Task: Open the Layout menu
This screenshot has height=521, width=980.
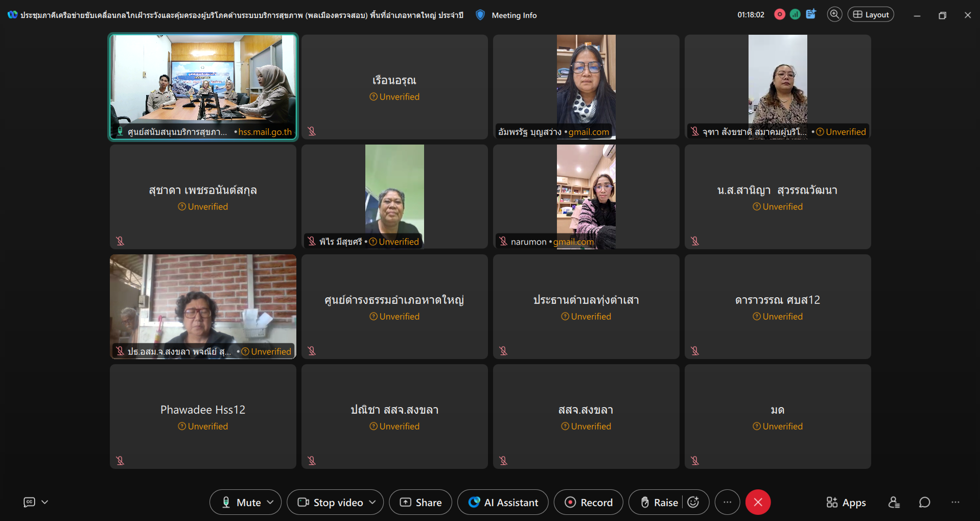Action: (x=871, y=15)
